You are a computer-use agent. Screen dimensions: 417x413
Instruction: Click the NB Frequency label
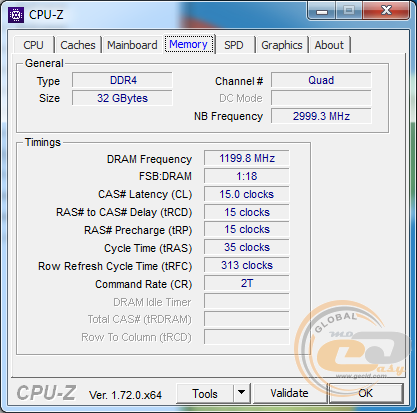[229, 116]
